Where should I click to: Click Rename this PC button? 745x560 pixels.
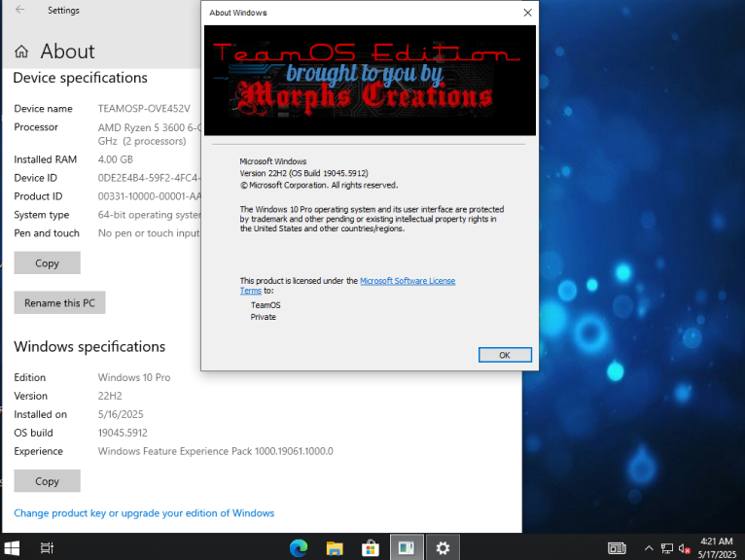(59, 302)
